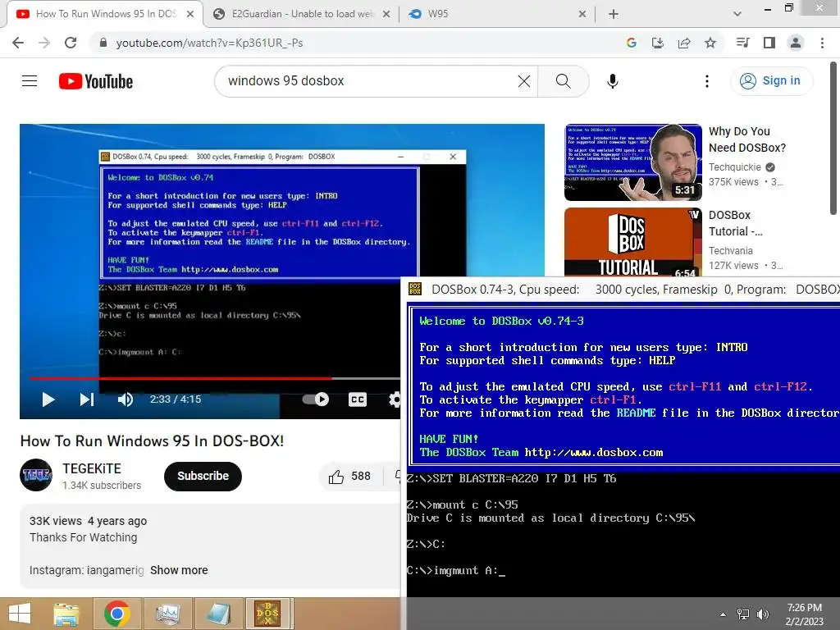This screenshot has height=630, width=840.
Task: Open the DOSBox taskbar icon
Action: click(267, 614)
